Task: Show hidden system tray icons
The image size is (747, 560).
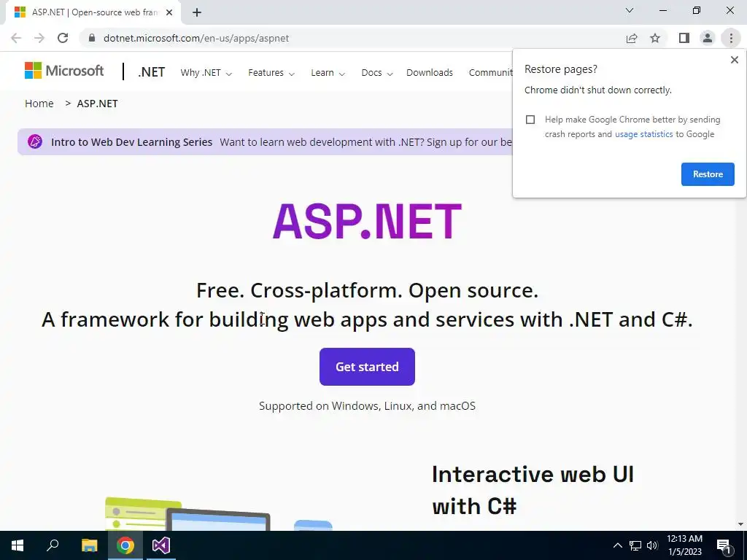Action: tap(617, 545)
